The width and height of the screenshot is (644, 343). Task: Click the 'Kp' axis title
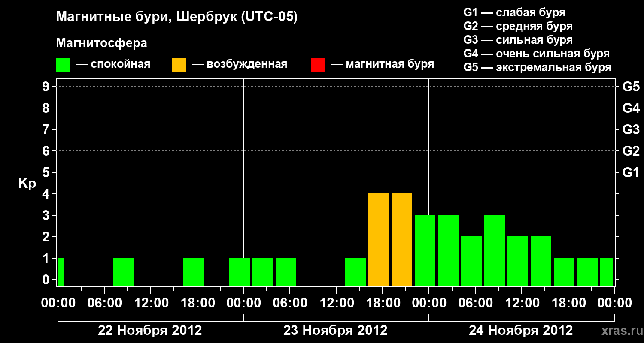point(27,184)
